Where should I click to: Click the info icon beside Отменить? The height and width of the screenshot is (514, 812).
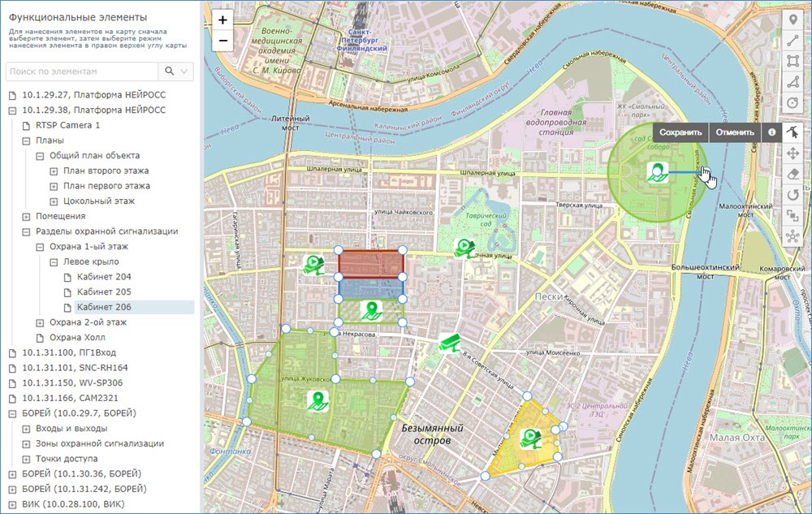pos(771,132)
